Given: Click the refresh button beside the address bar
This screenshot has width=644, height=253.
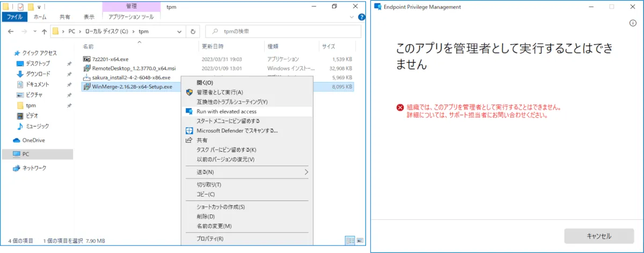Looking at the screenshot, I should [x=193, y=32].
